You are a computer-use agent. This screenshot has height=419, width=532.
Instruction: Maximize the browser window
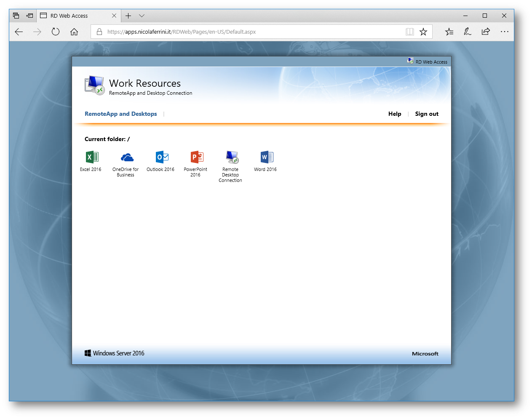pos(485,16)
